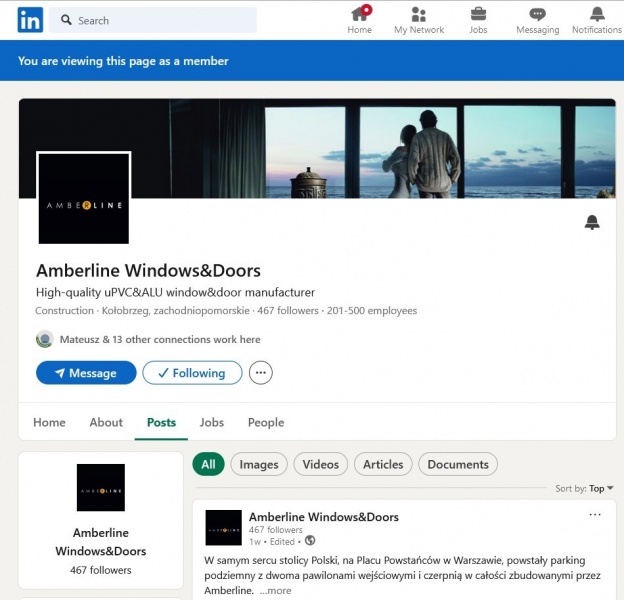
Task: Open the Sort by Top dropdown
Action: 584,489
